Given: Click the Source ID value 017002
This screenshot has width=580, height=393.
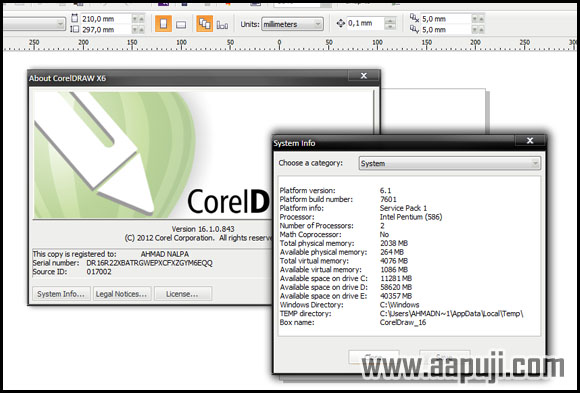Looking at the screenshot, I should coord(99,272).
